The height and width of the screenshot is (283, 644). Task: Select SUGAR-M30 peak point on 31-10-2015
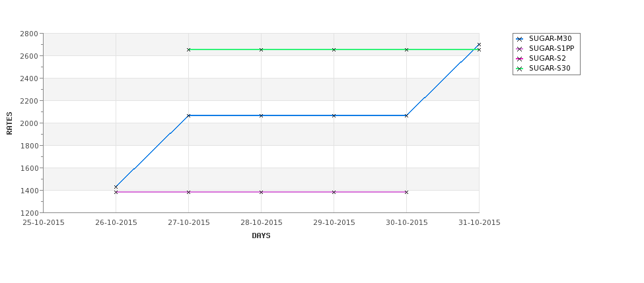tap(479, 45)
